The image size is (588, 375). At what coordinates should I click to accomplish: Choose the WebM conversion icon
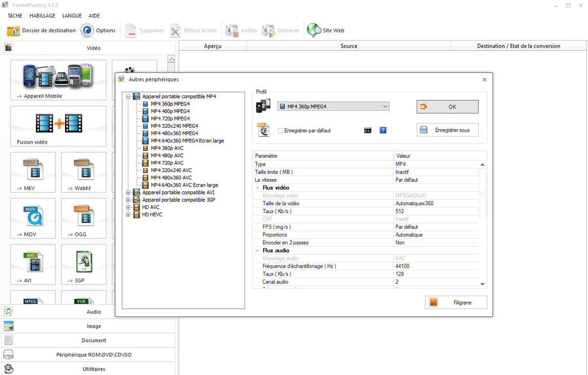coord(83,172)
